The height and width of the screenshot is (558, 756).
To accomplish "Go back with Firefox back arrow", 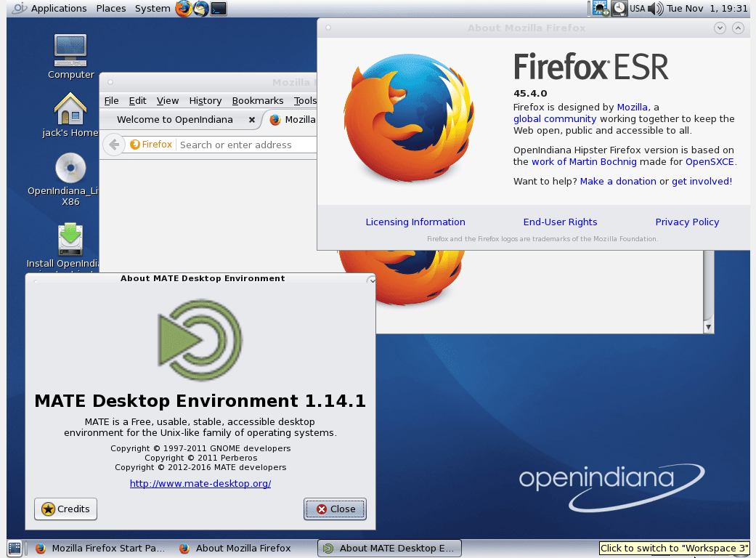I will tap(114, 144).
